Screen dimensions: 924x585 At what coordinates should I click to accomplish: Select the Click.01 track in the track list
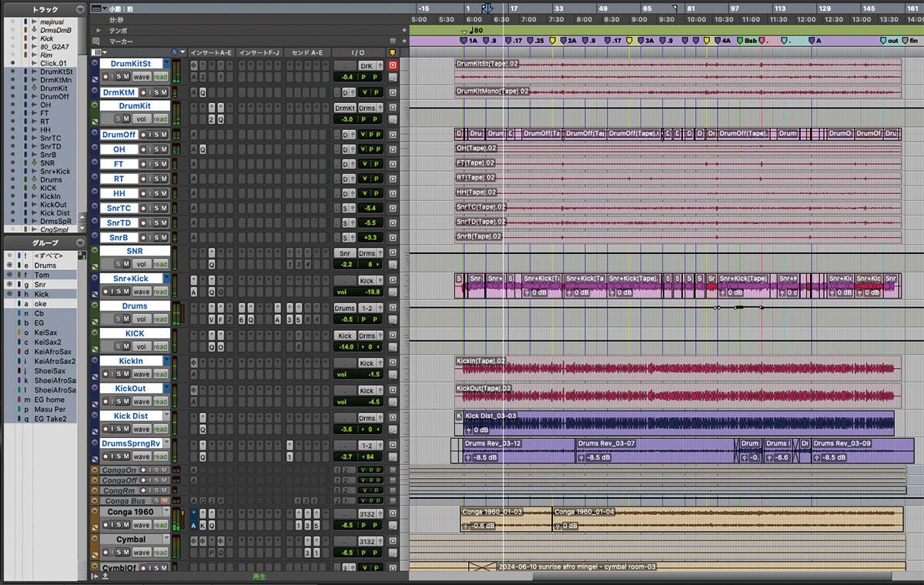coord(54,63)
